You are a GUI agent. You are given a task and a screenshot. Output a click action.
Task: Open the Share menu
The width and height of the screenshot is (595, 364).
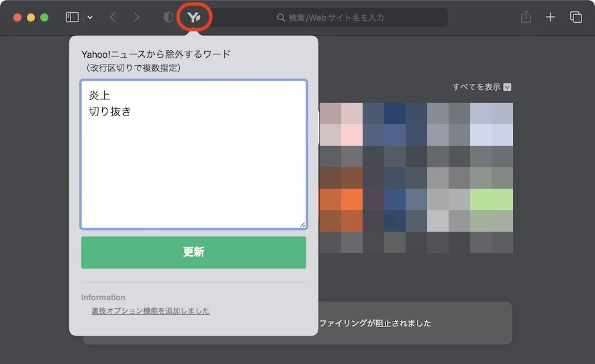tap(526, 17)
